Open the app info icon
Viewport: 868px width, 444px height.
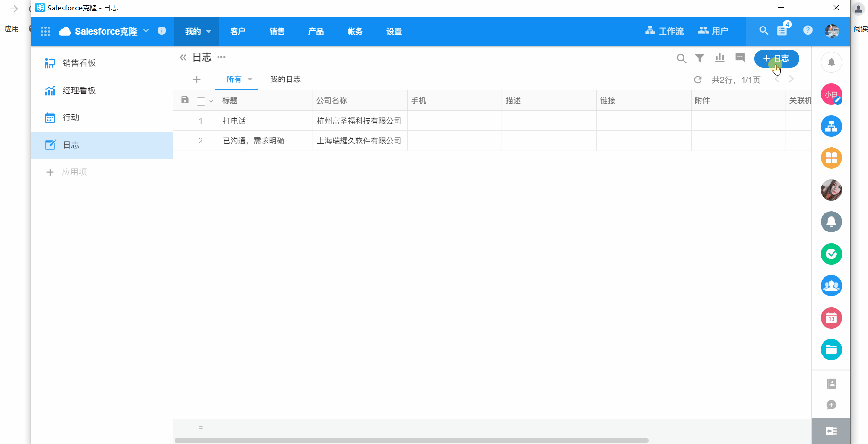[x=162, y=31]
